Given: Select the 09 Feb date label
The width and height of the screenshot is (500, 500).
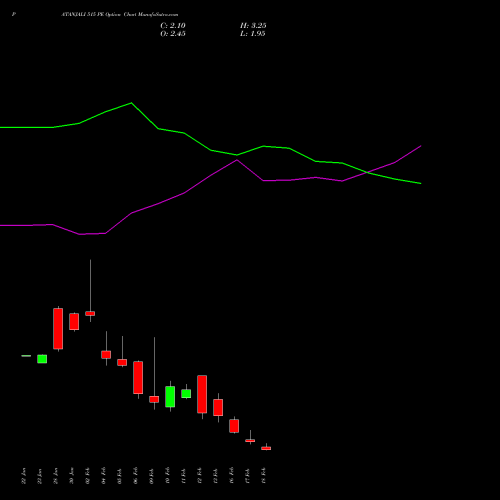Looking at the screenshot, I should coord(152,476).
